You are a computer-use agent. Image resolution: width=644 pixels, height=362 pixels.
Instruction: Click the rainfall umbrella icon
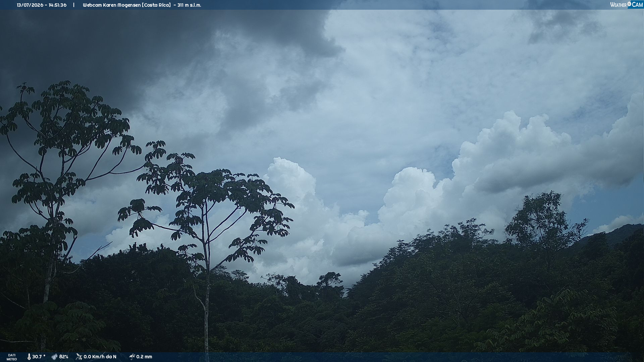click(132, 357)
